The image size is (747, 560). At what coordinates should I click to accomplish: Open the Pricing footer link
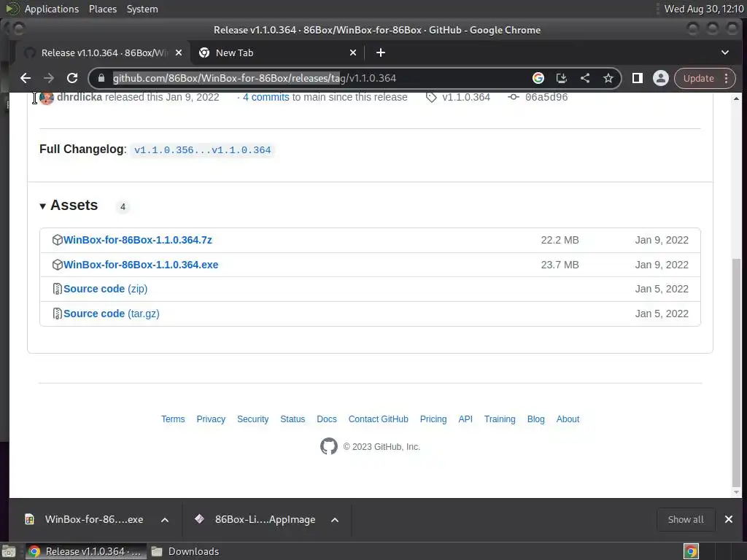433,419
